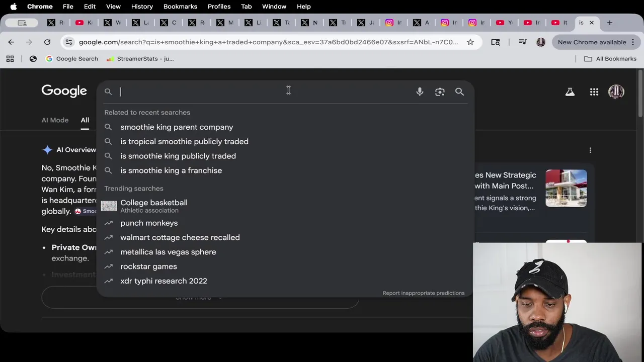Screen dimensions: 644x362
Task: Click the magnifier search button in search box
Action: [x=459, y=92]
